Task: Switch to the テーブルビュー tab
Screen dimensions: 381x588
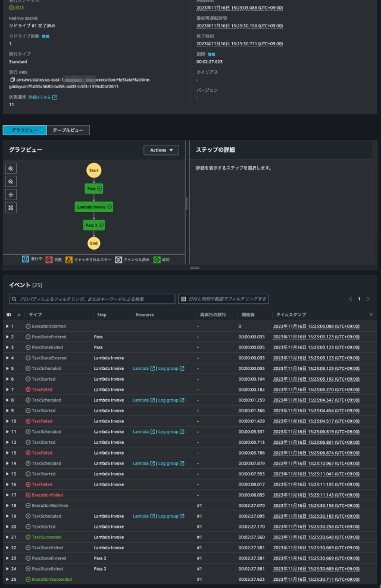Action: click(x=68, y=130)
